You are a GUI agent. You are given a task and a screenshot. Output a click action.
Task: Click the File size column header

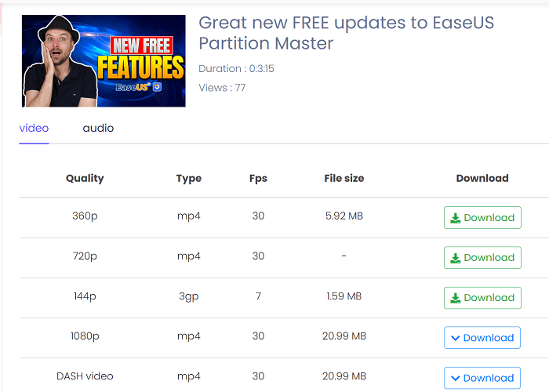344,178
